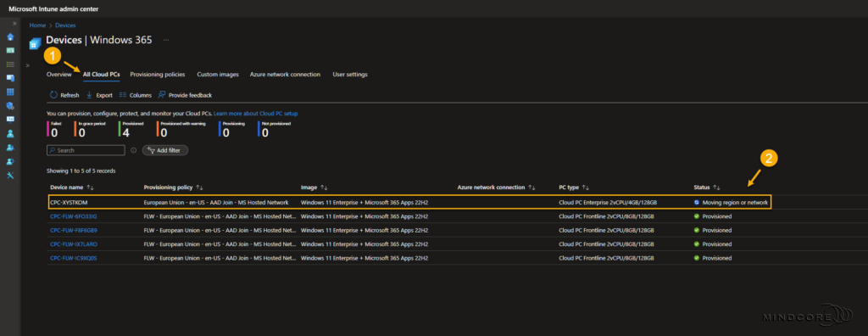Filter by Provisioned count tile showing 4
This screenshot has width=868, height=336.
pyautogui.click(x=131, y=129)
